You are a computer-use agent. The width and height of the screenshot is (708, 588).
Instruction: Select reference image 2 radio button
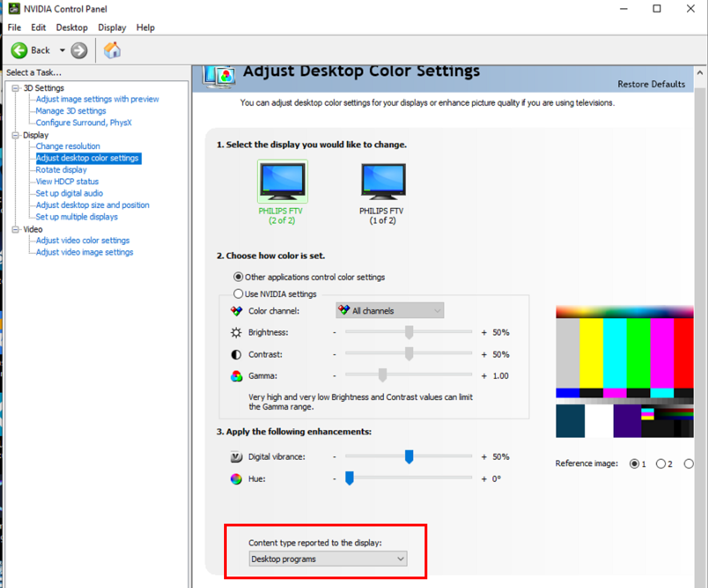click(661, 464)
